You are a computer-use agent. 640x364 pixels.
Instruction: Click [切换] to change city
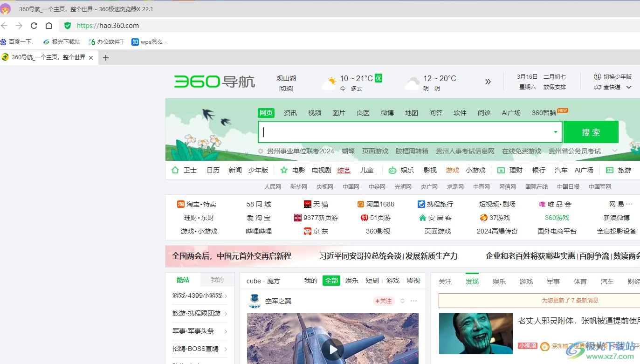coord(286,89)
